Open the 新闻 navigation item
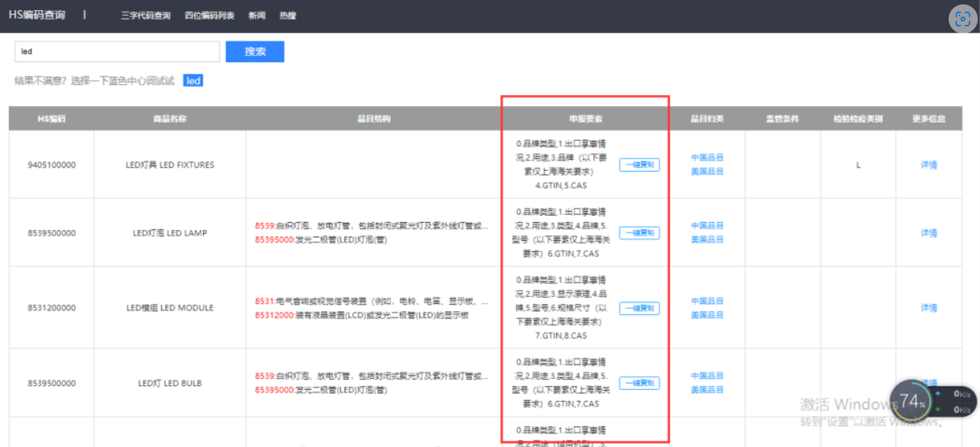This screenshot has width=980, height=447. point(257,15)
